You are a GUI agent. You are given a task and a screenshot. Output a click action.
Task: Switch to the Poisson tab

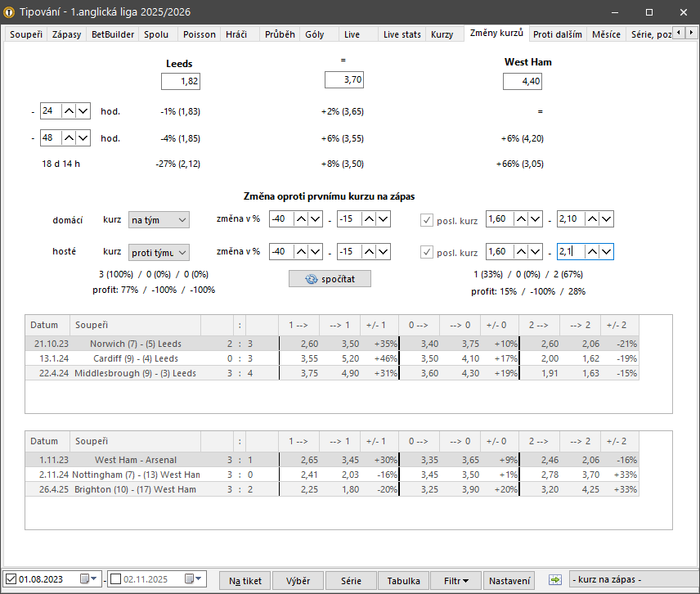coord(200,34)
